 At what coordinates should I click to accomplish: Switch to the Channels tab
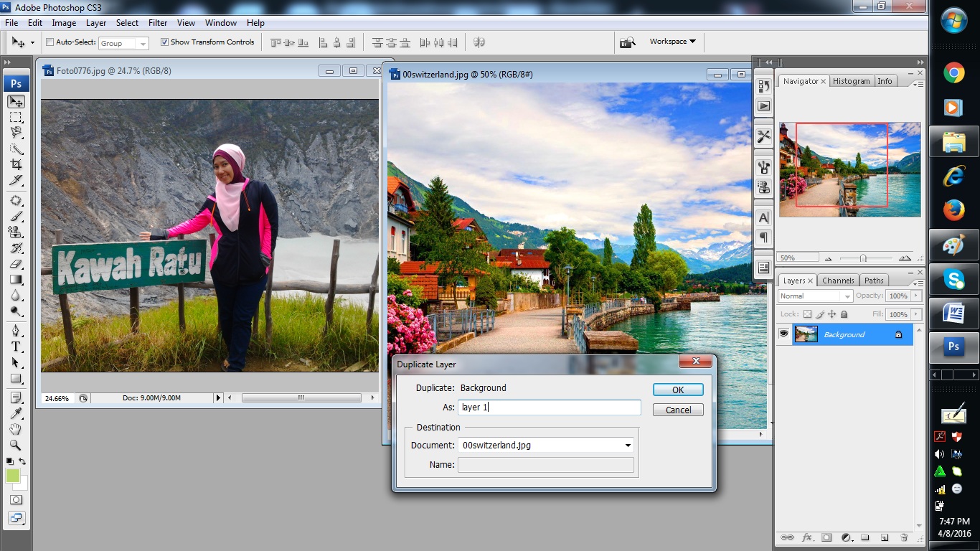[837, 281]
